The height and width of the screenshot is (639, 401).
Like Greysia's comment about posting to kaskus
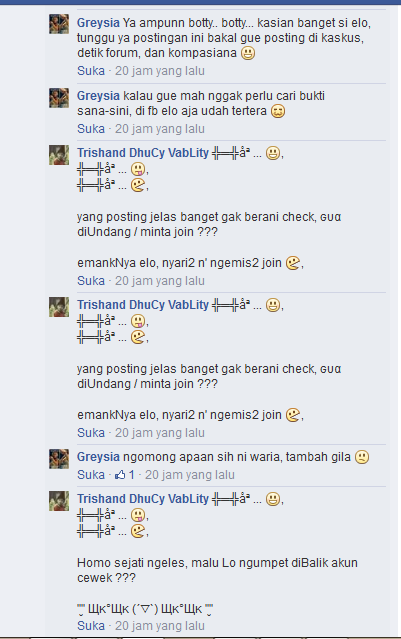pyautogui.click(x=91, y=71)
